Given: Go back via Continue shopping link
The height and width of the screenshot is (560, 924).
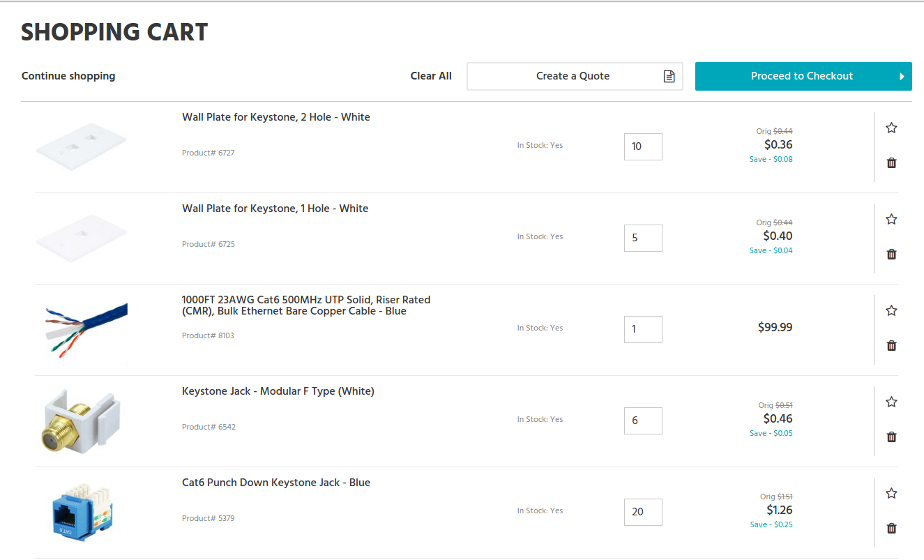Looking at the screenshot, I should point(68,77).
